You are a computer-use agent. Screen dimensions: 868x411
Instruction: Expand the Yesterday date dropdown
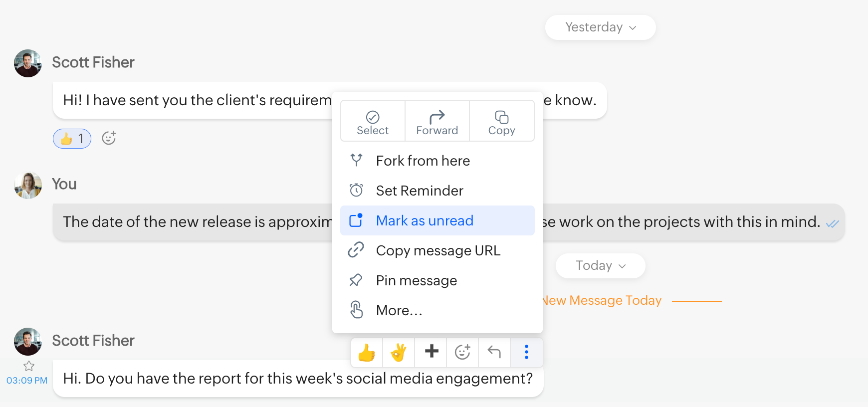coord(600,27)
